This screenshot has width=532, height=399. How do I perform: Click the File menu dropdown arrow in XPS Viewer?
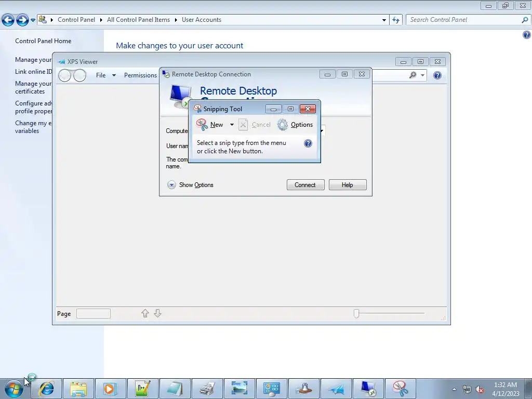(x=114, y=75)
